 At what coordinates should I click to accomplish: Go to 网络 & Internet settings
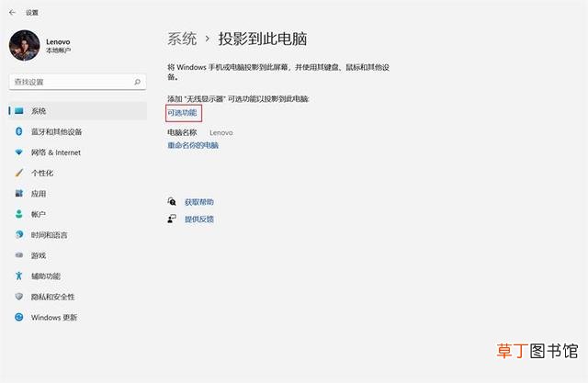56,152
